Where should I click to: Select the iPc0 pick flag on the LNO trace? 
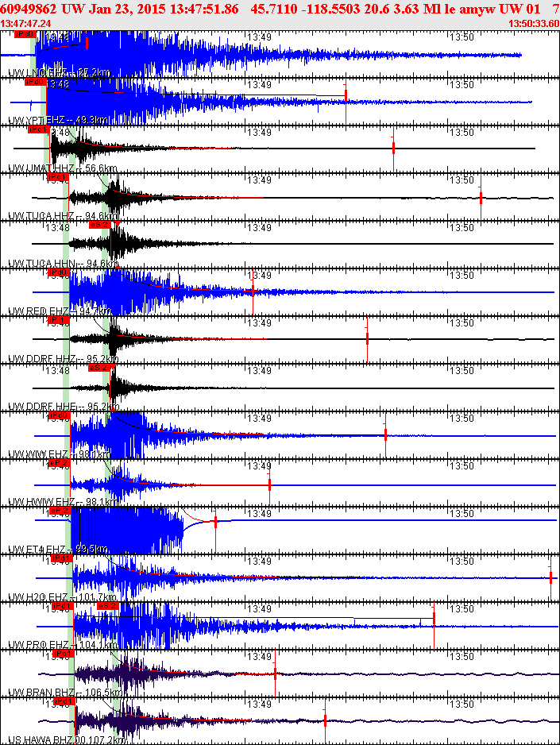coord(25,34)
